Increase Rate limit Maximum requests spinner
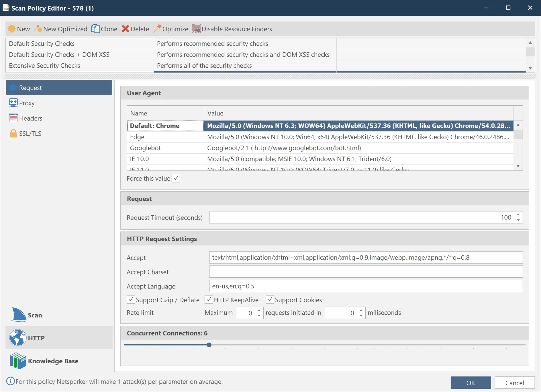Screen dimensions: 541x392 click(259, 310)
